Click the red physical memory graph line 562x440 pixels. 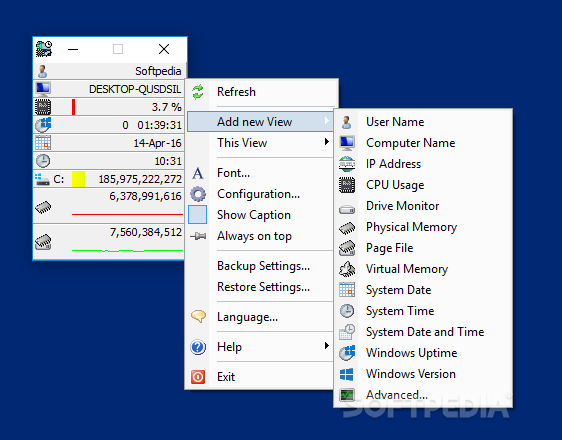tap(127, 214)
